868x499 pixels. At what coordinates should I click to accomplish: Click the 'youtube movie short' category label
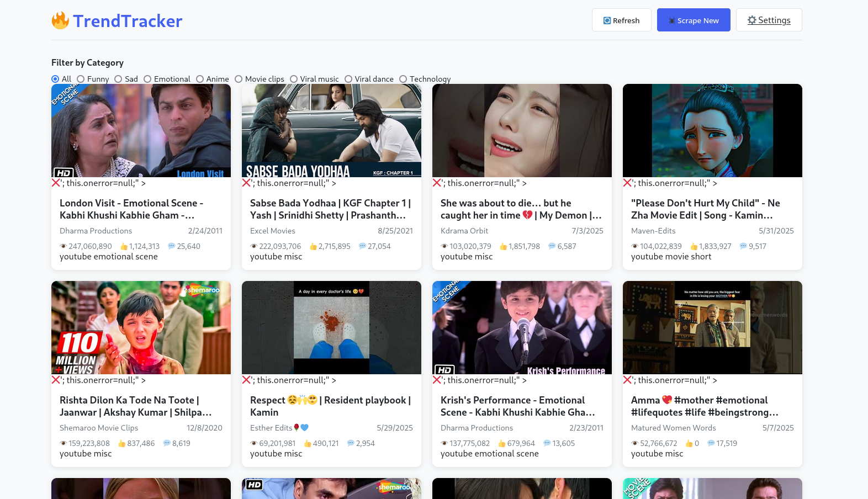[x=671, y=257]
